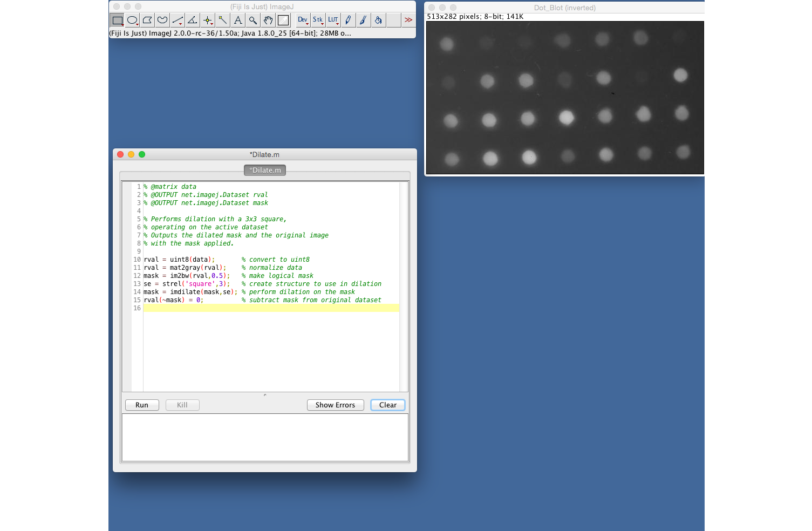Select the Polygon selection tool

coord(147,21)
